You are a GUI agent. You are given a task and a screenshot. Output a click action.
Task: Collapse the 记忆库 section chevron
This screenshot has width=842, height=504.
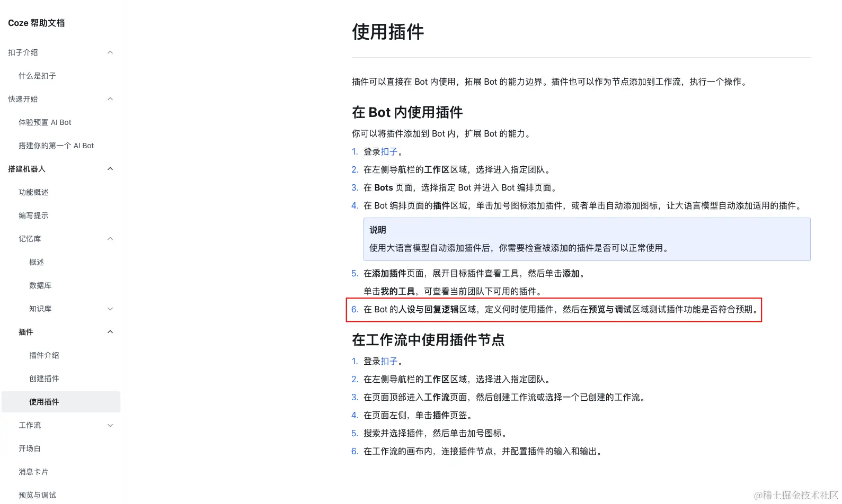(x=110, y=239)
